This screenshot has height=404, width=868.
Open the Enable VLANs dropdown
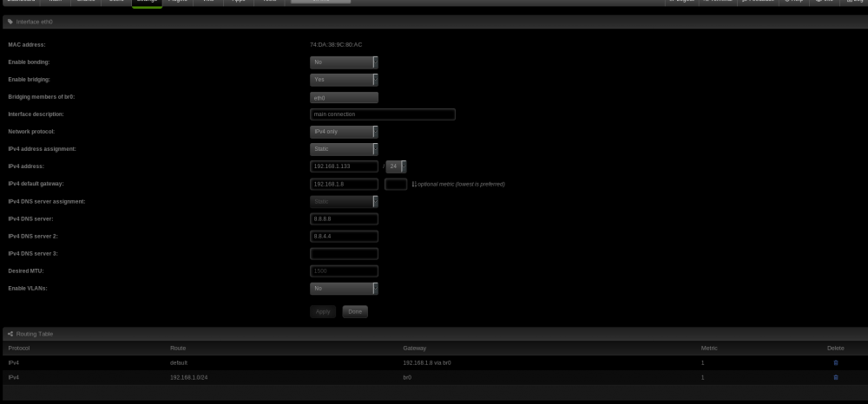tap(344, 289)
